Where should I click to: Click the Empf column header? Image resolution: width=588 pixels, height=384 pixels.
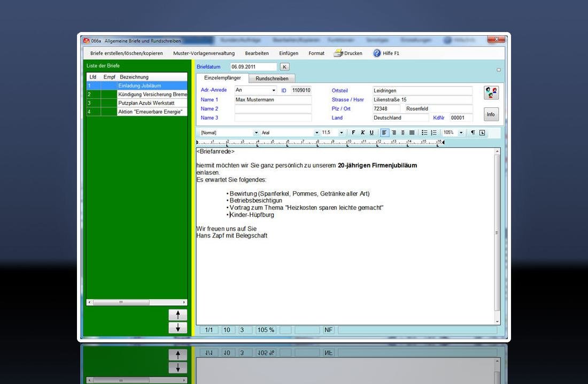pos(109,77)
